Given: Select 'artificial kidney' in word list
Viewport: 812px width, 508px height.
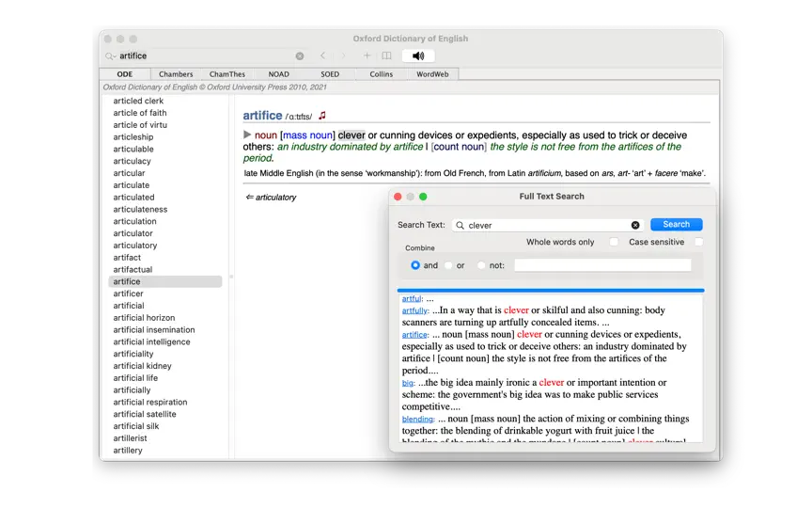Looking at the screenshot, I should tap(143, 366).
